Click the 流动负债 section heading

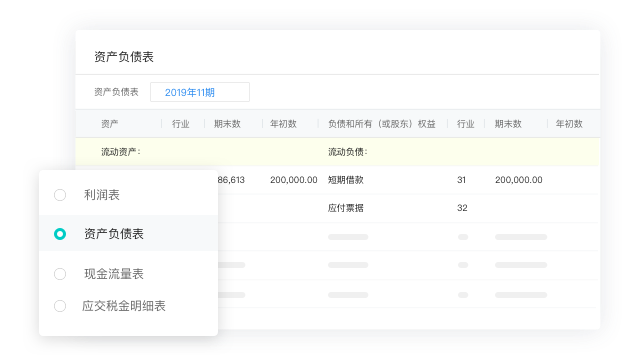[348, 152]
